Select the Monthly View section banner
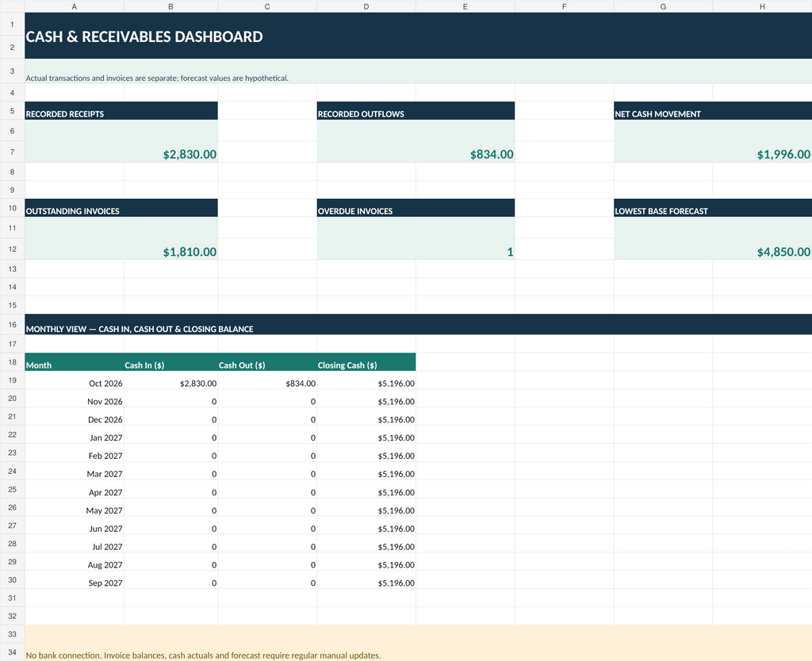The width and height of the screenshot is (812, 661). [419, 324]
